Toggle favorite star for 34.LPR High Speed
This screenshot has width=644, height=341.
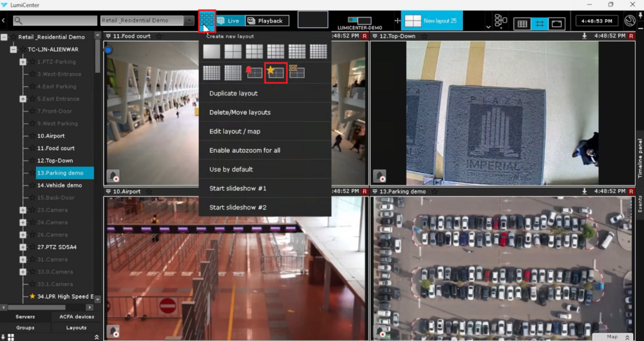click(32, 297)
